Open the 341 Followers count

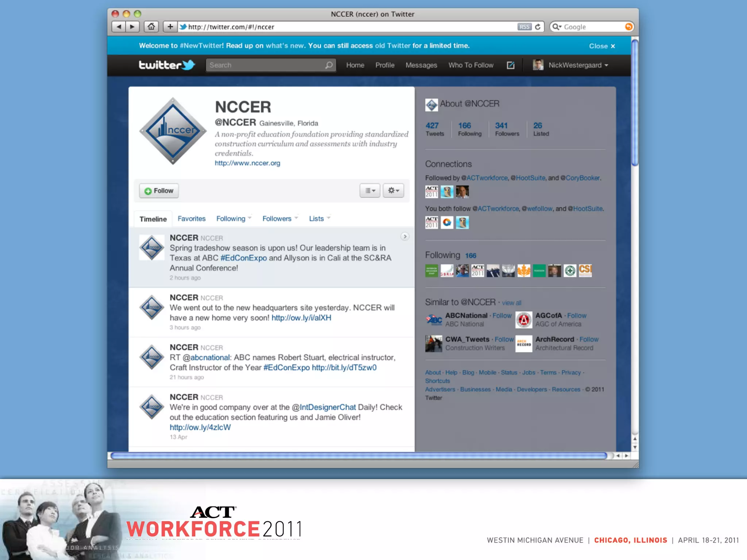[507, 129]
